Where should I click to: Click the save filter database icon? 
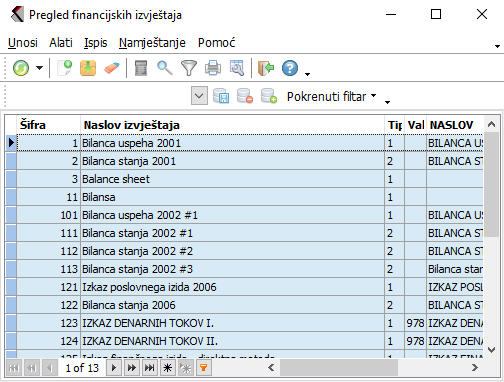(x=221, y=96)
